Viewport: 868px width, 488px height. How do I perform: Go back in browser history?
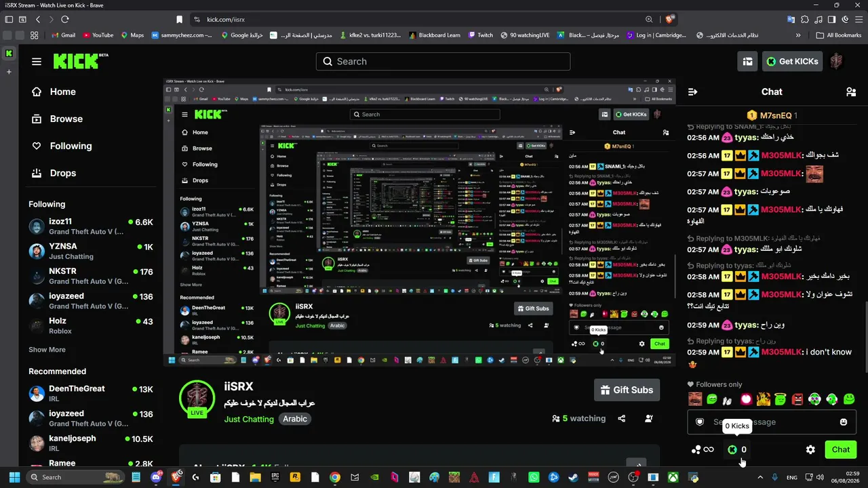[38, 20]
